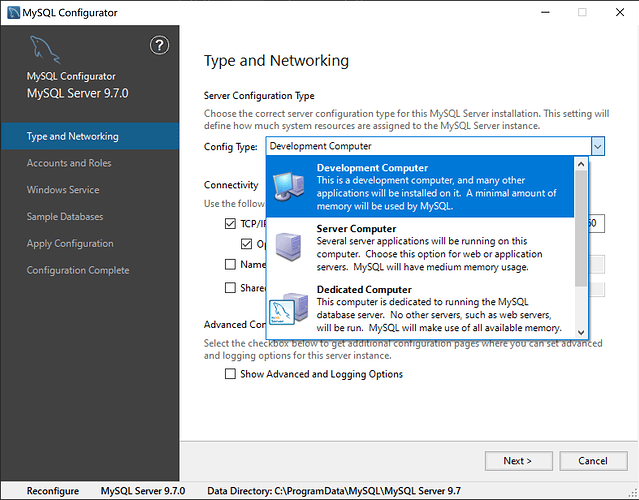Viewport: 639px width, 500px height.
Task: Click the Next > button
Action: click(x=518, y=461)
